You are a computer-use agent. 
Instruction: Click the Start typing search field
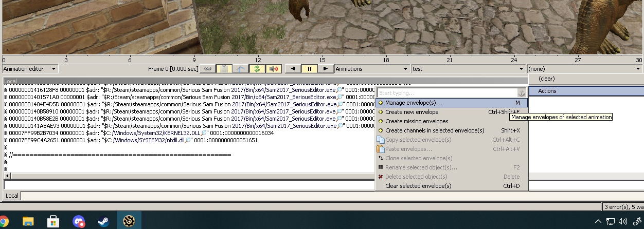coord(447,93)
